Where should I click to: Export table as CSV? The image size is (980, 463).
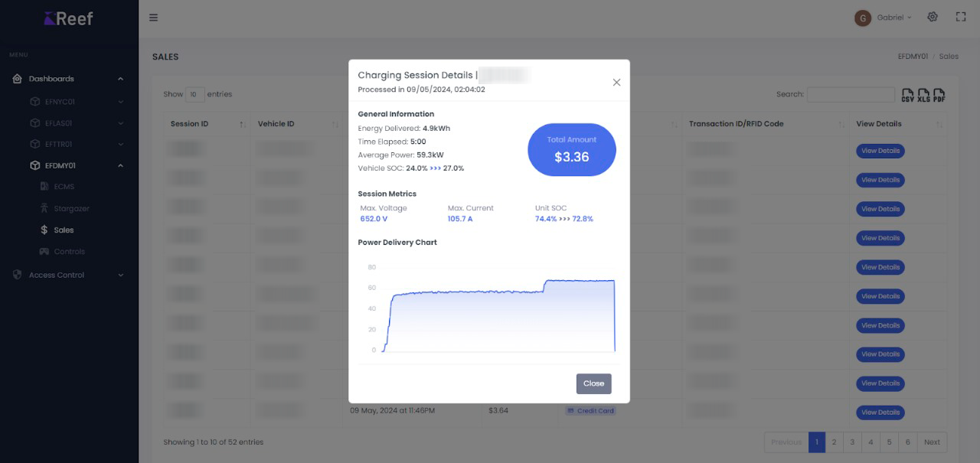(x=908, y=95)
